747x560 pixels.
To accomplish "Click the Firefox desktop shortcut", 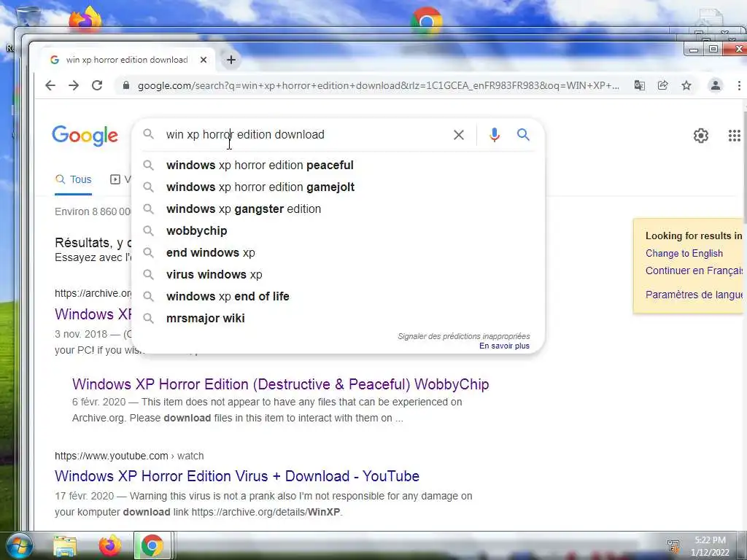I will pyautogui.click(x=85, y=19).
